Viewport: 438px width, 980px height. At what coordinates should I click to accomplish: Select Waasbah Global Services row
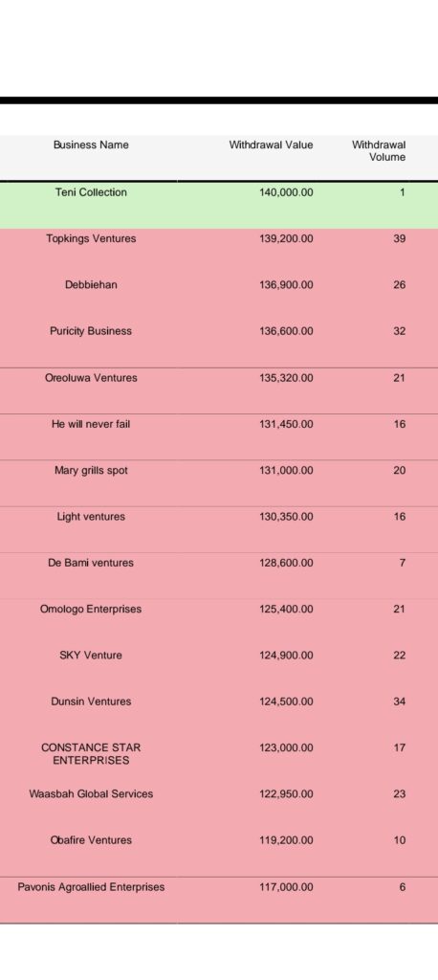pos(219,807)
